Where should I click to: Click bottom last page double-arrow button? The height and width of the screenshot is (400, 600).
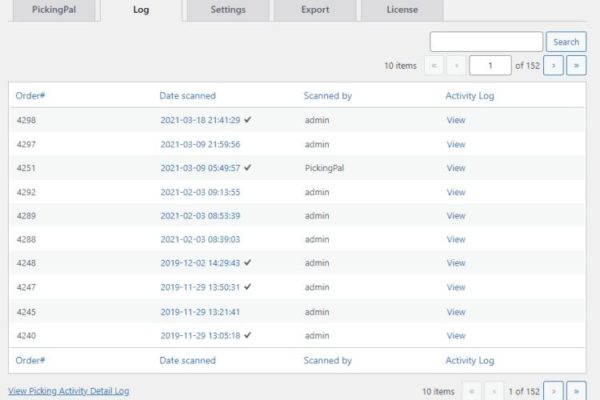576,390
